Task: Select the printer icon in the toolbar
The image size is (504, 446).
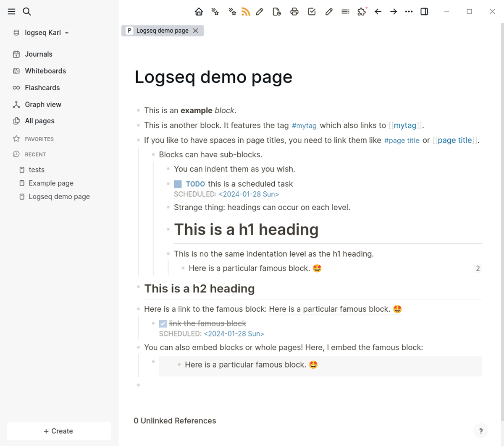Action: (x=294, y=11)
